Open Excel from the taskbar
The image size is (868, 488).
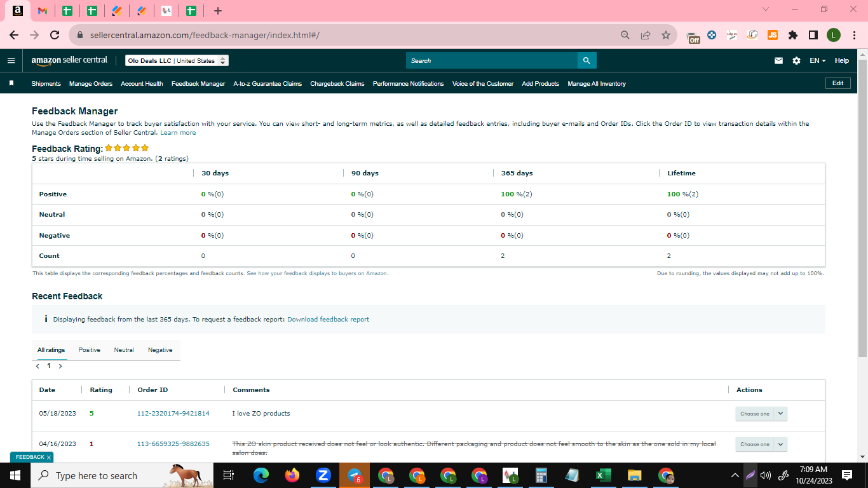[603, 475]
